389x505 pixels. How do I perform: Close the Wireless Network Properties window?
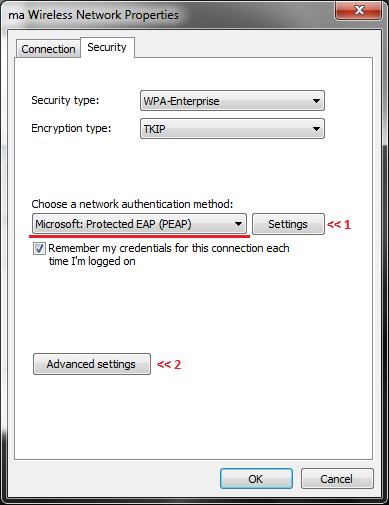(359, 10)
